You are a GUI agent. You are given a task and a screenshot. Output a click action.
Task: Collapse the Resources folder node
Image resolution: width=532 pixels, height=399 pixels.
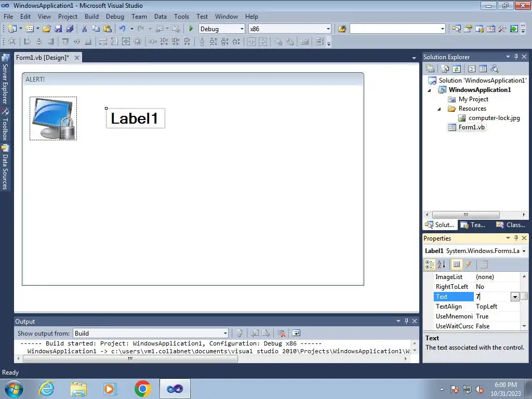coord(439,109)
